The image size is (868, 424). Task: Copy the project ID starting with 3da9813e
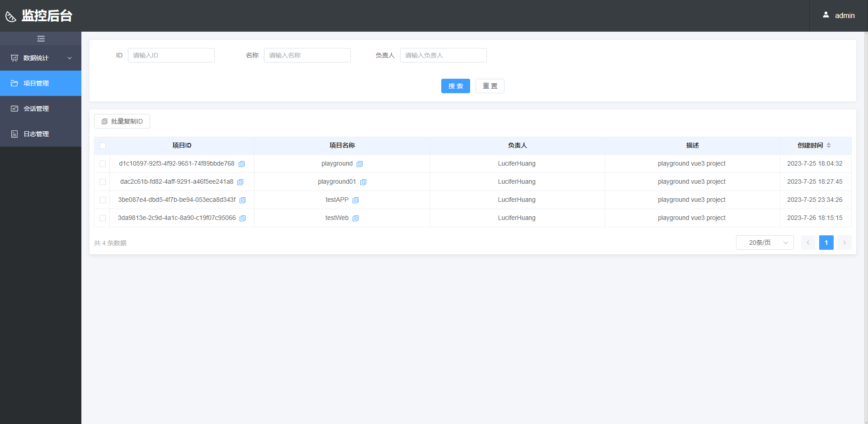tap(242, 218)
